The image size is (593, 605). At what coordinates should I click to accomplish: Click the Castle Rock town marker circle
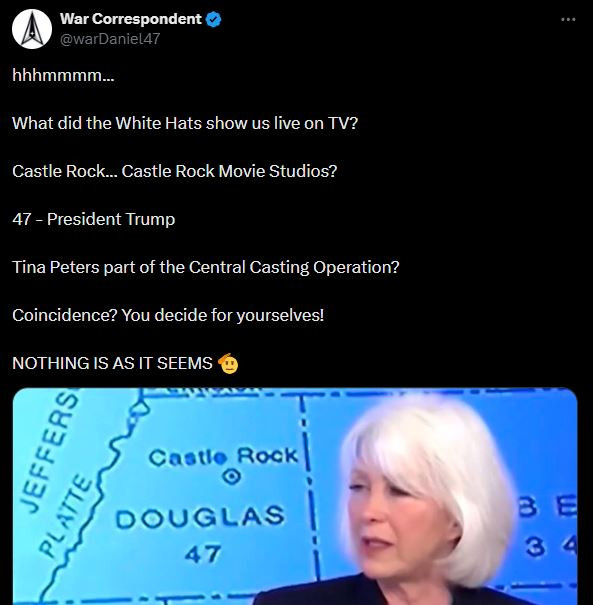pos(231,476)
